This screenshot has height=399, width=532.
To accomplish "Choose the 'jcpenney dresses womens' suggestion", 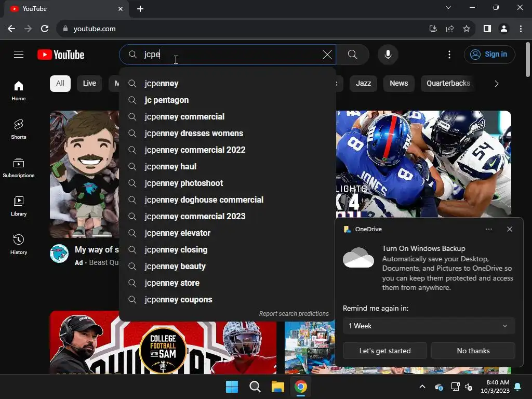I will pos(228,134).
